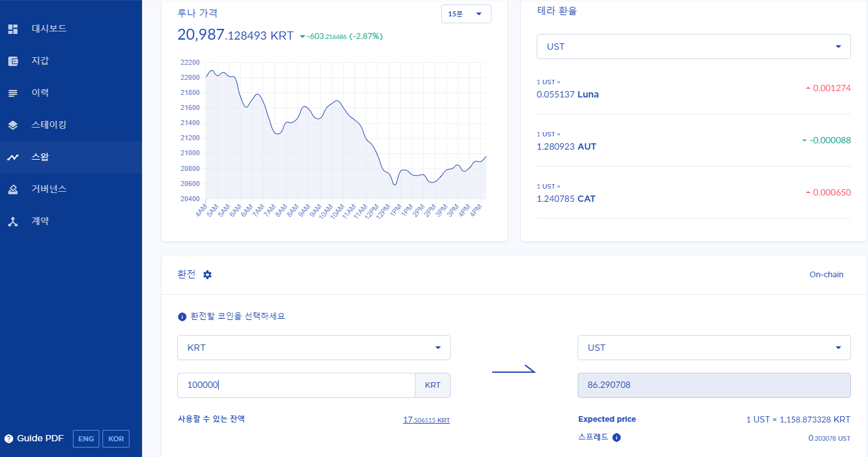
Task: Click the Expected price label
Action: tap(607, 419)
